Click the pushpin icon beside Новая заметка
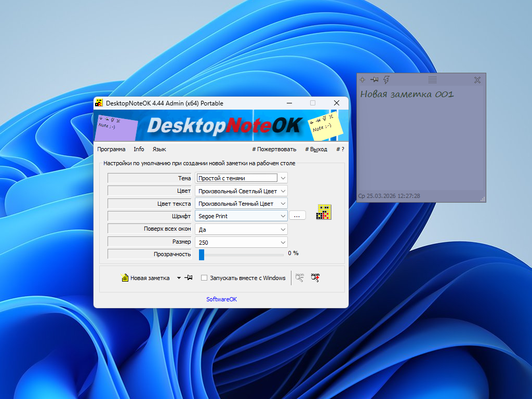Viewport: 532px width, 399px height. [189, 278]
